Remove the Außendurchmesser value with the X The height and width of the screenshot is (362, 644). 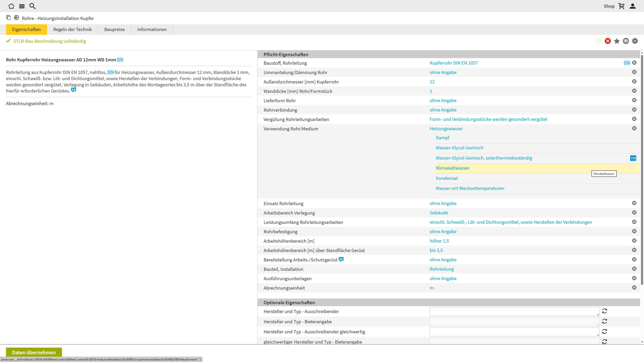tap(634, 81)
